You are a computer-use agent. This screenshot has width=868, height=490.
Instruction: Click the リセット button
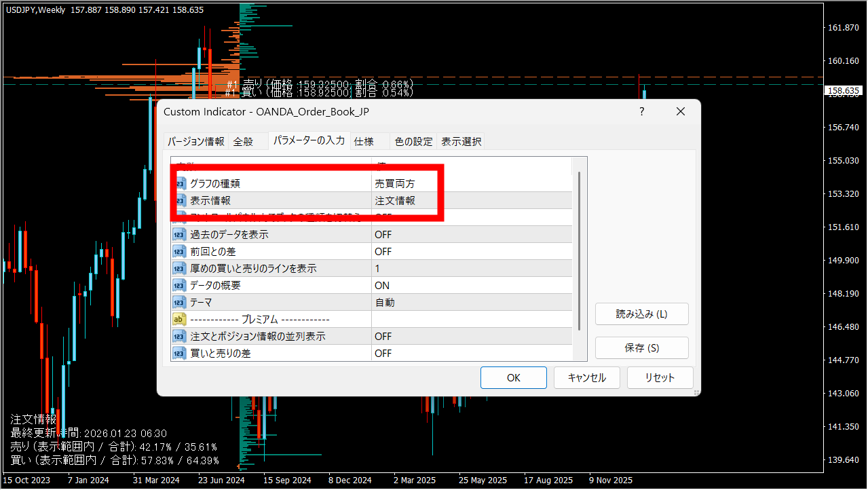pyautogui.click(x=659, y=377)
